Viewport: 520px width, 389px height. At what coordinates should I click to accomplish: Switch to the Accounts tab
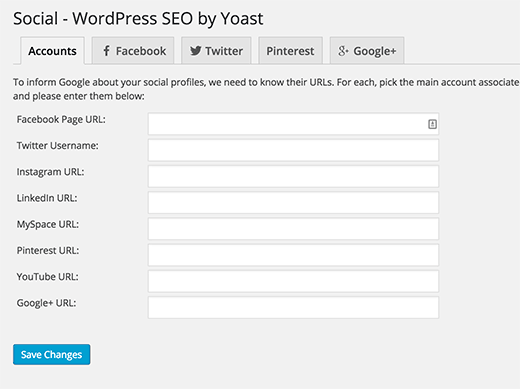[x=52, y=51]
